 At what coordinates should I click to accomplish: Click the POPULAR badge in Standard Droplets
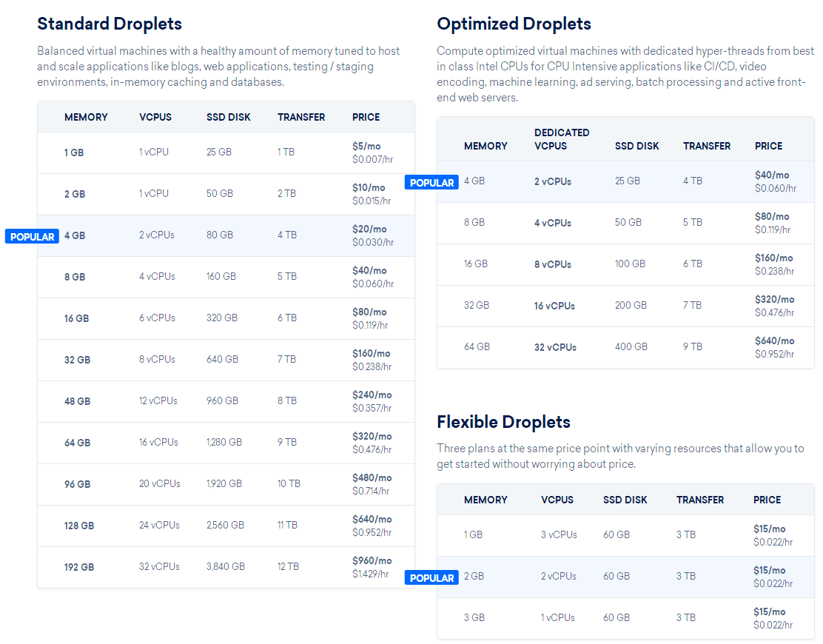32,237
